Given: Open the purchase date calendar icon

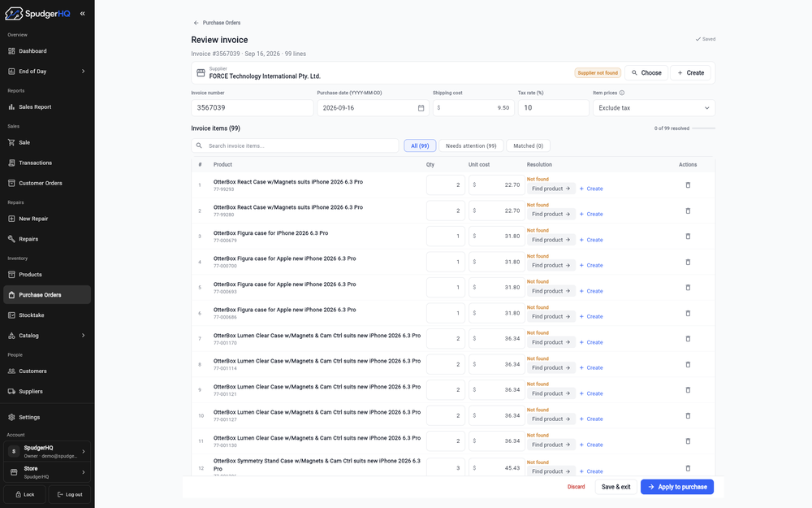Looking at the screenshot, I should (x=421, y=108).
